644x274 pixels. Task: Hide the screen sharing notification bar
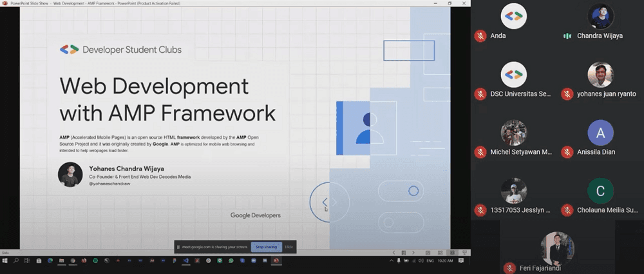pyautogui.click(x=289, y=247)
